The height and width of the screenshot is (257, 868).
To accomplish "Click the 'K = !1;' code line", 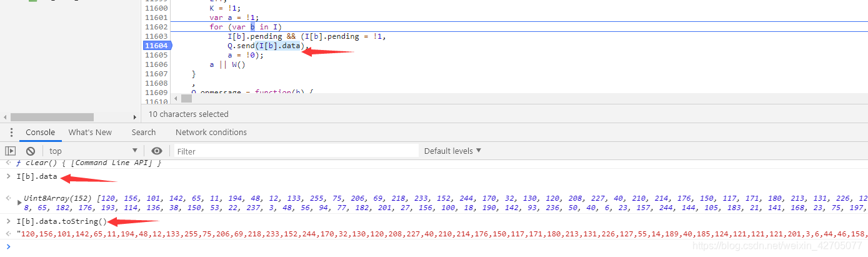I will (225, 8).
